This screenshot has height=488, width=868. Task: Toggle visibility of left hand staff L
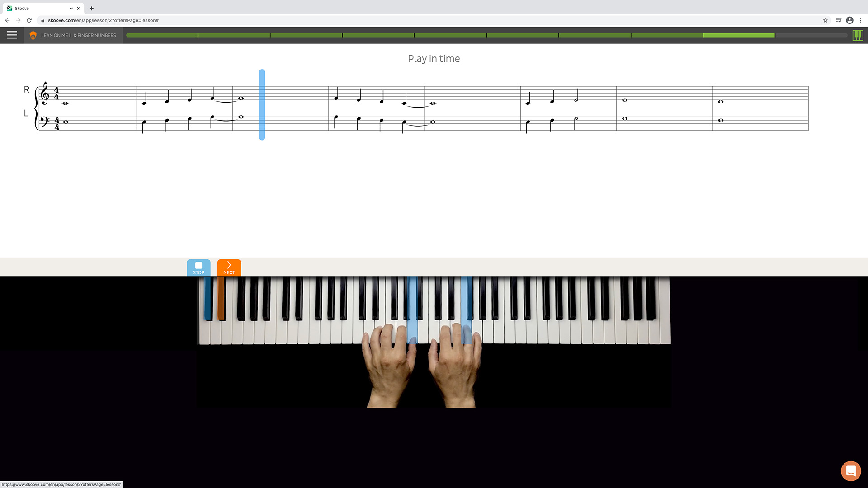pyautogui.click(x=26, y=113)
